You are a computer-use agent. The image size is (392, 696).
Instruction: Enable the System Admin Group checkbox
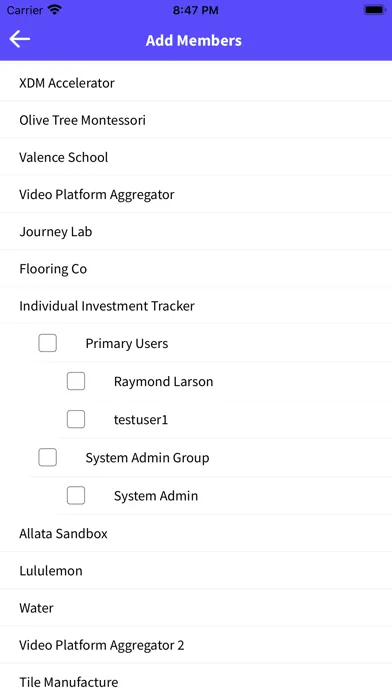click(48, 458)
